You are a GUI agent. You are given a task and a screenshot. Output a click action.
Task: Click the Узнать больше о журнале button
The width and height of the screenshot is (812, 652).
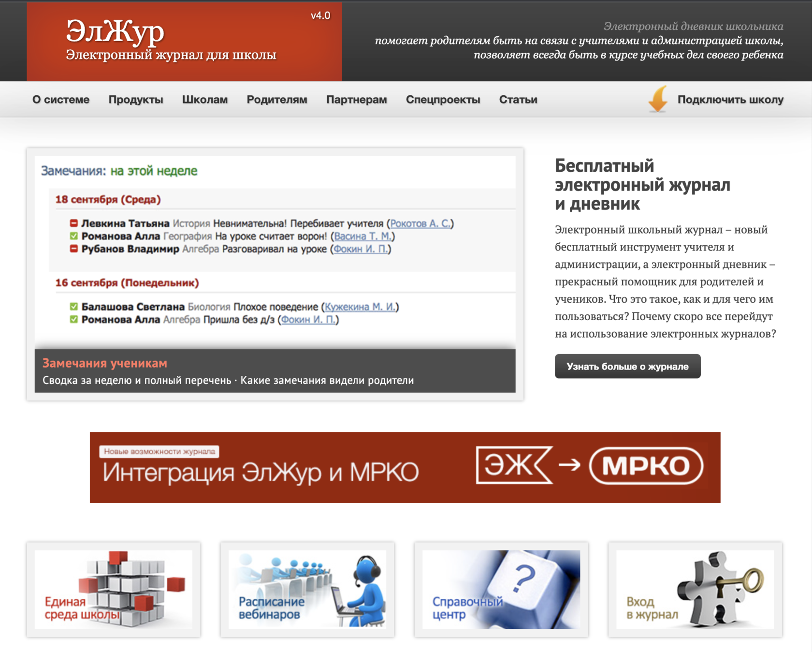click(x=627, y=366)
